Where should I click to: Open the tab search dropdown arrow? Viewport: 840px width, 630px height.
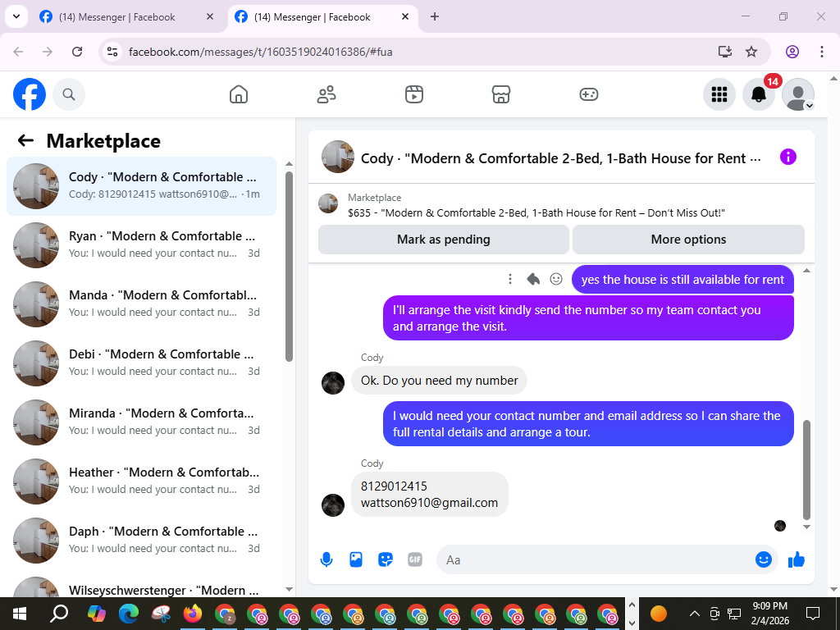[x=16, y=16]
